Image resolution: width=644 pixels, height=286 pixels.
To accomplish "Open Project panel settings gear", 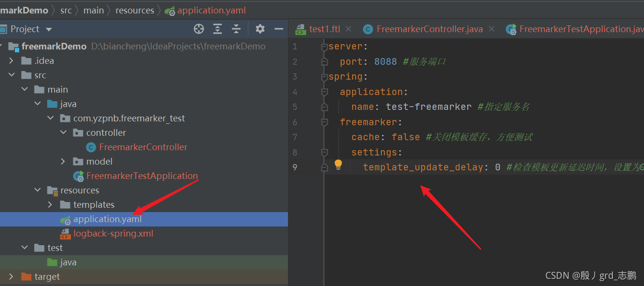I will [260, 29].
